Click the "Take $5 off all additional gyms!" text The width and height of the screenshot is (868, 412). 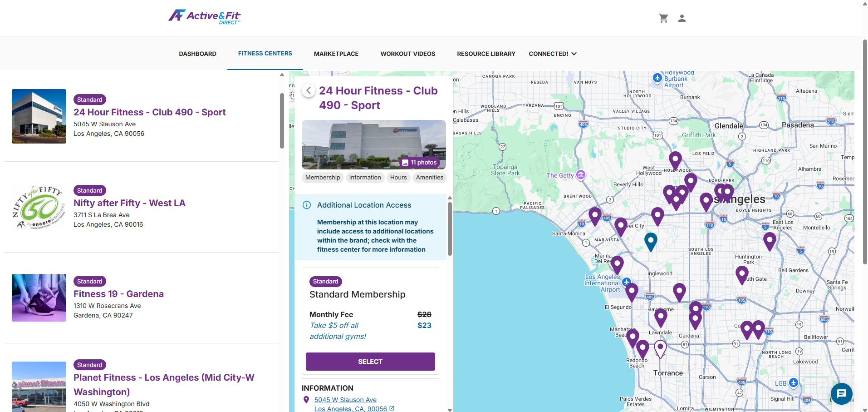coord(338,331)
